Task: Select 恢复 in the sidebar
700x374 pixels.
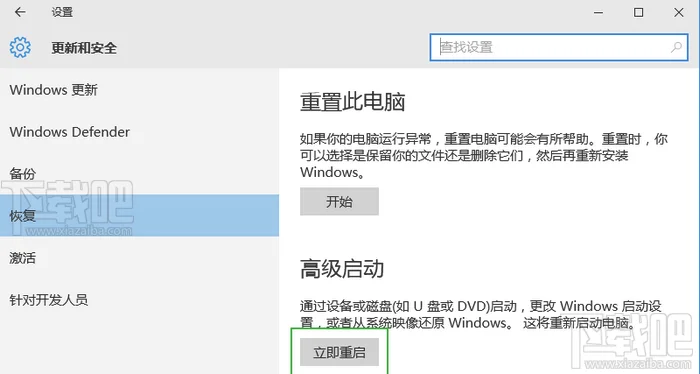Action: click(139, 215)
